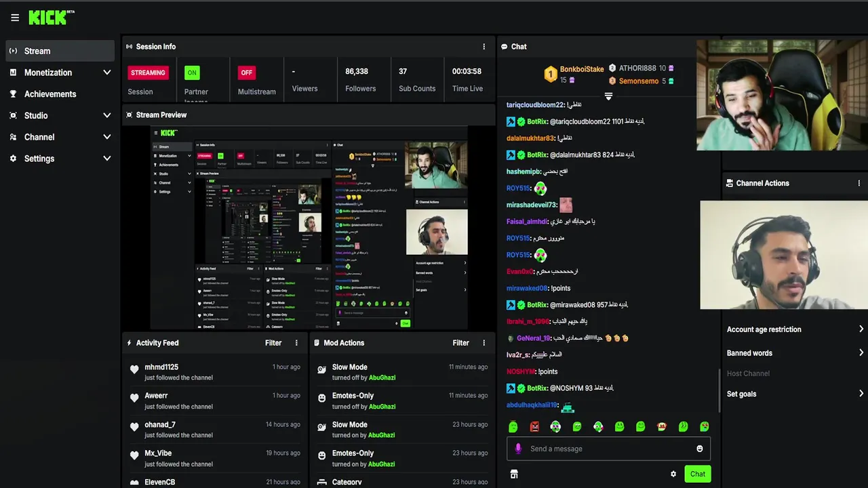Click the 00:03:58 Time Live value
Viewport: 868px width, 488px height.
coord(467,71)
